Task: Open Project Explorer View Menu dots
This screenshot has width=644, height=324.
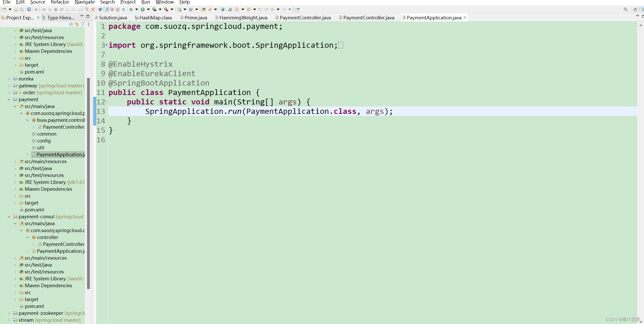Action: [x=89, y=24]
